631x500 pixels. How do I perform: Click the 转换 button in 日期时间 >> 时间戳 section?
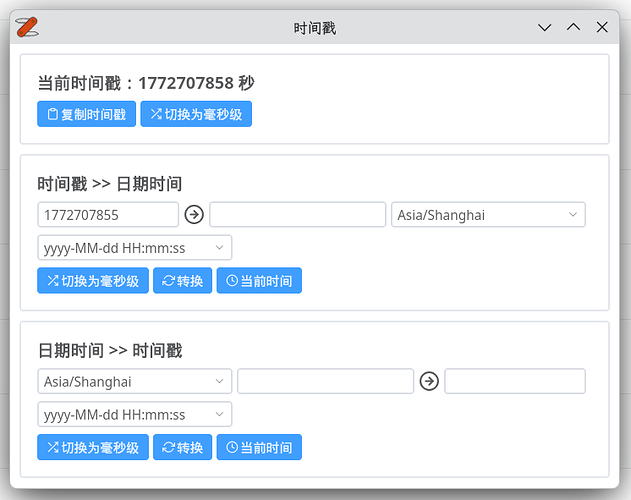coord(182,447)
